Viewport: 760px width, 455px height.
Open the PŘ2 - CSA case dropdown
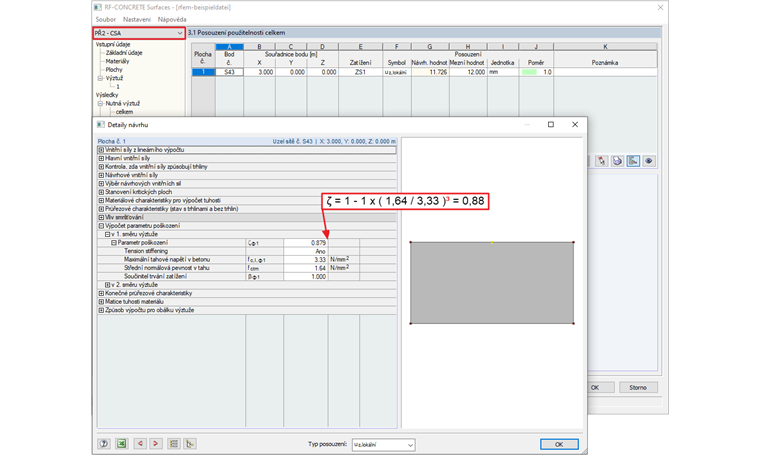(x=139, y=33)
